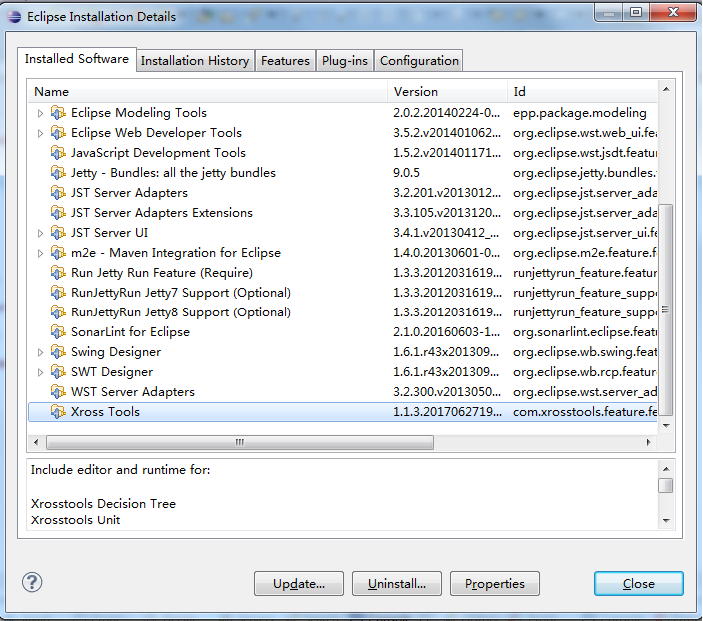This screenshot has height=621, width=703.
Task: Click the software list vertical scrollbar thumb
Action: click(x=666, y=310)
